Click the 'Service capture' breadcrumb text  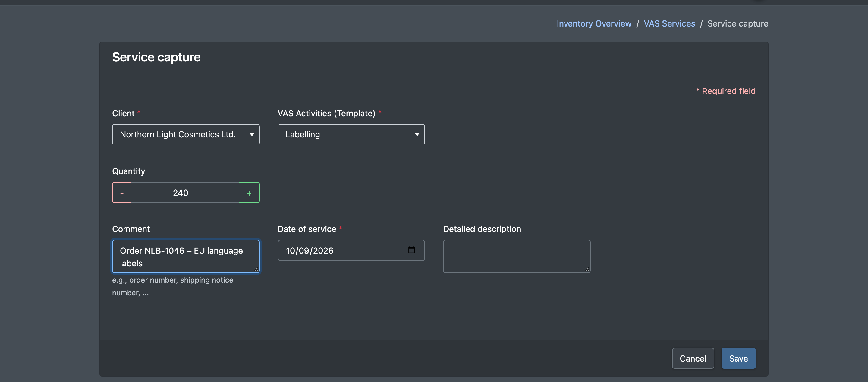click(737, 23)
